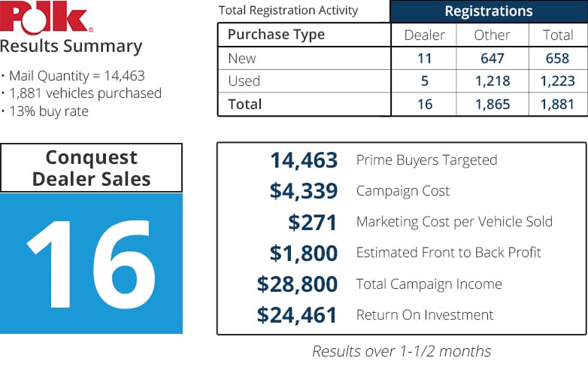Select the Registrations table header

[489, 11]
